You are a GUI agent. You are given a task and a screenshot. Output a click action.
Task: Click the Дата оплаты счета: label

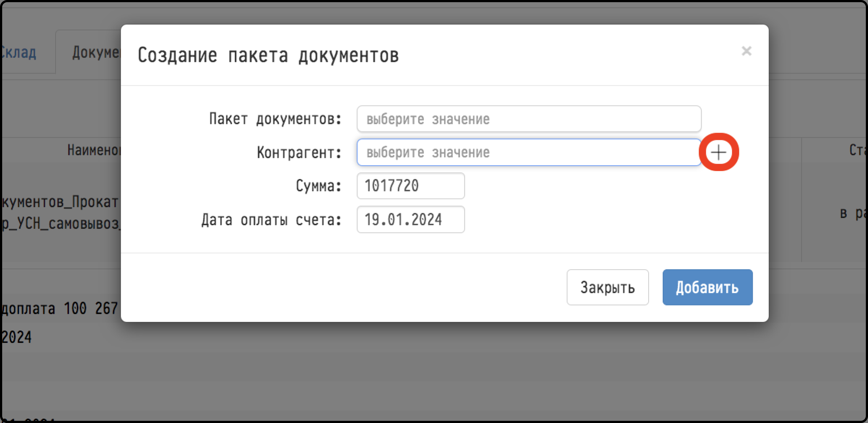click(271, 219)
